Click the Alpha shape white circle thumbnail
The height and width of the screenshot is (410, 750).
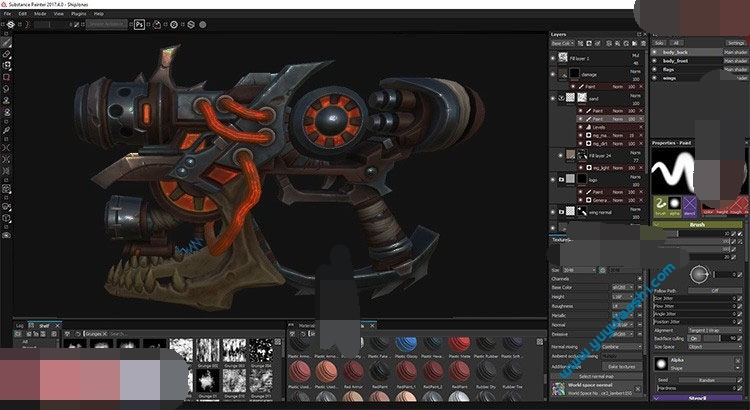(661, 365)
